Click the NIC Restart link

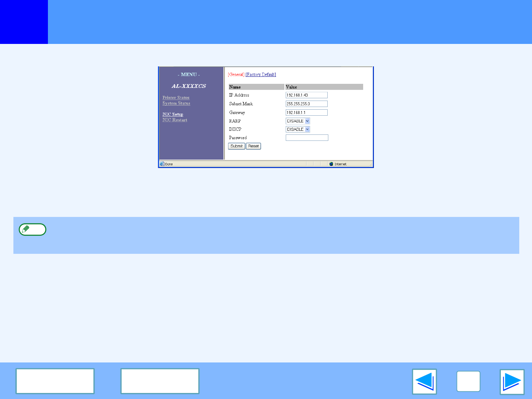pyautogui.click(x=175, y=120)
